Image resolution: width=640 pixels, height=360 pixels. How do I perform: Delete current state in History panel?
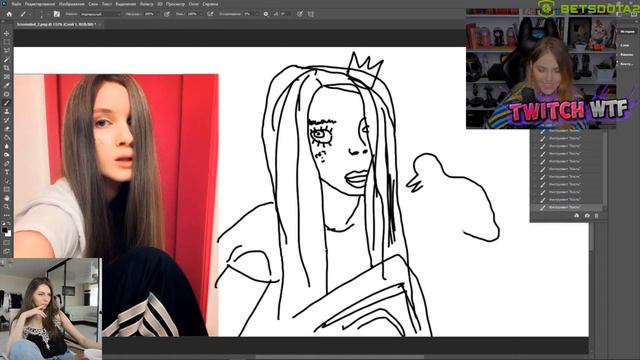tap(596, 216)
